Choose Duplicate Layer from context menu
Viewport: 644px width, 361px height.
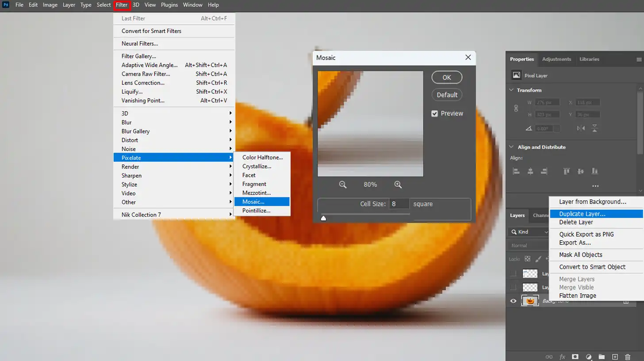596,214
